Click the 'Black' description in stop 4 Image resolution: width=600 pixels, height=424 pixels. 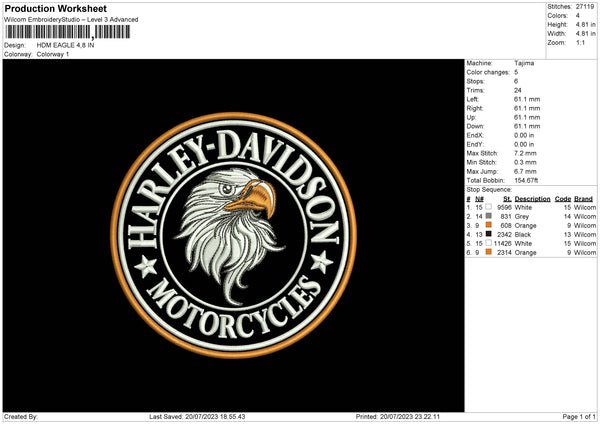(523, 235)
